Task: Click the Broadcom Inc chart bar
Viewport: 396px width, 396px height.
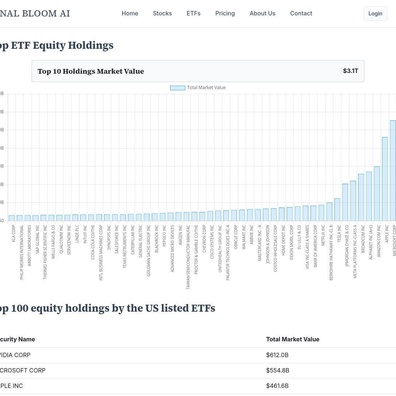Action: pyautogui.click(x=361, y=197)
